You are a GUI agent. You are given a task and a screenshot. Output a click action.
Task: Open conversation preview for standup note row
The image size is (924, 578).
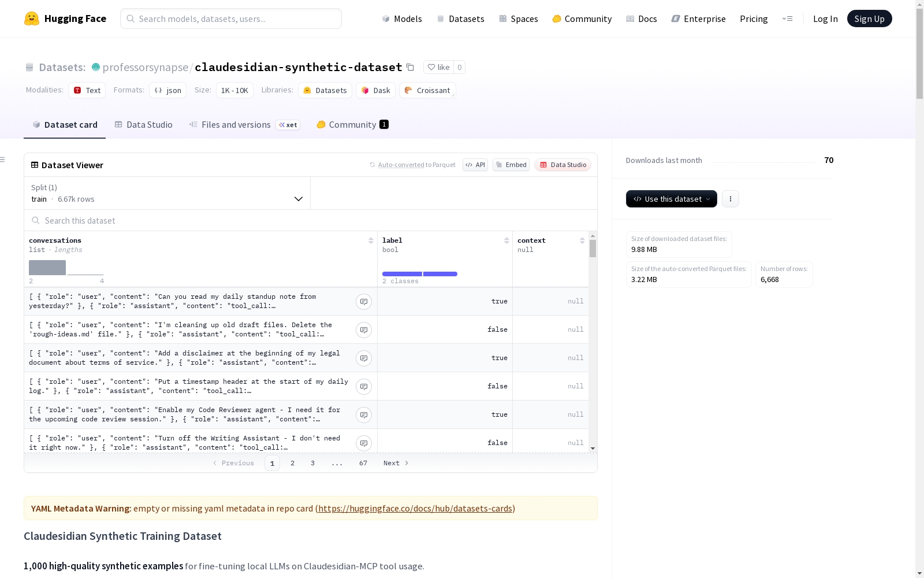[x=364, y=302]
